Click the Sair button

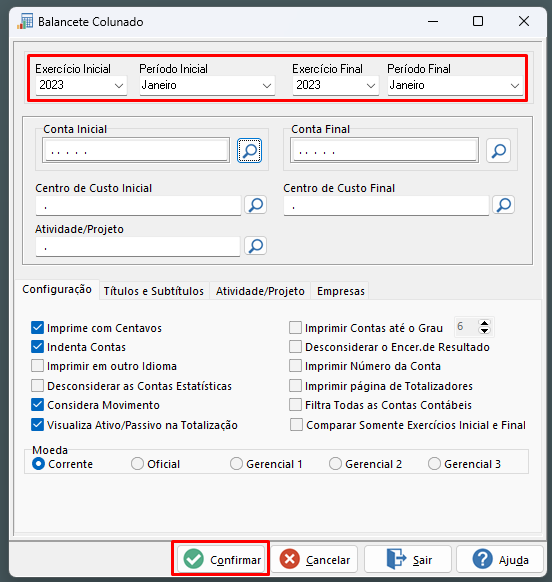point(408,559)
